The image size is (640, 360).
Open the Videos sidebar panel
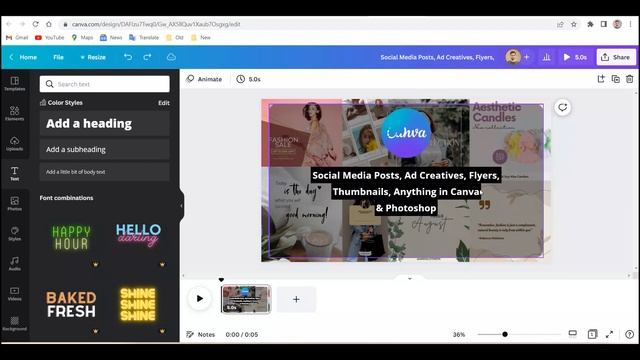tap(15, 293)
